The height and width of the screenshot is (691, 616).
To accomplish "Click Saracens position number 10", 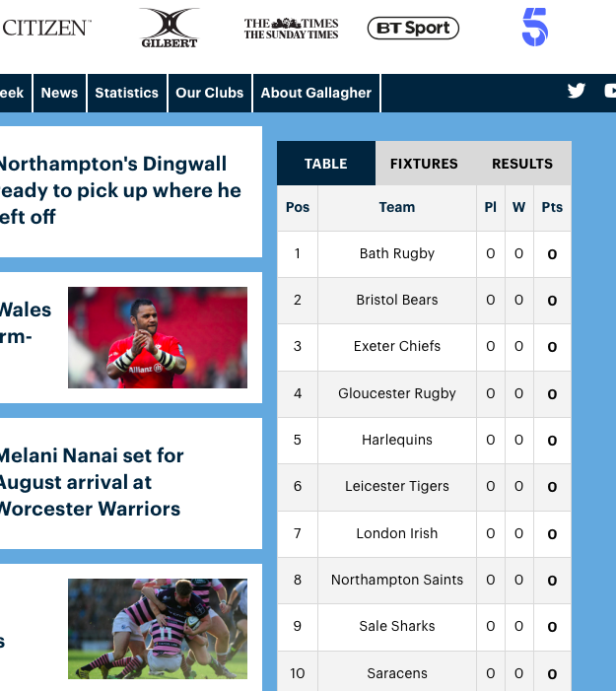I will click(x=298, y=673).
